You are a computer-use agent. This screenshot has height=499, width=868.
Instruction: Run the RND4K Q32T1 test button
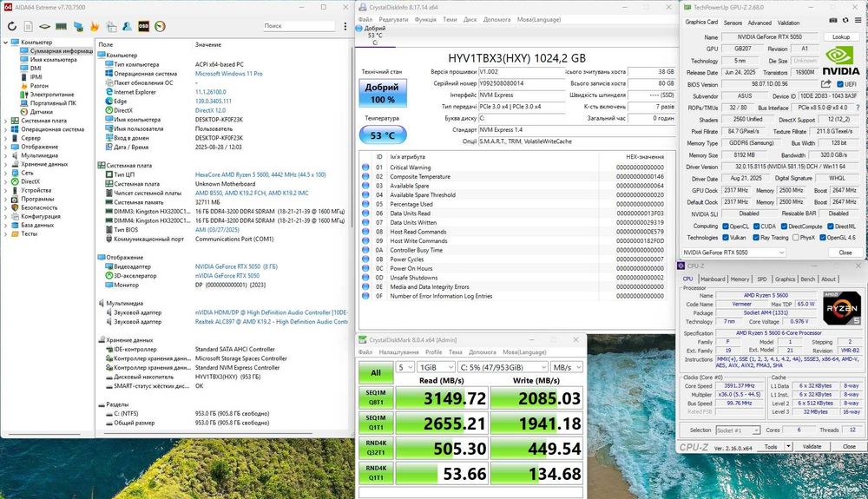[376, 449]
